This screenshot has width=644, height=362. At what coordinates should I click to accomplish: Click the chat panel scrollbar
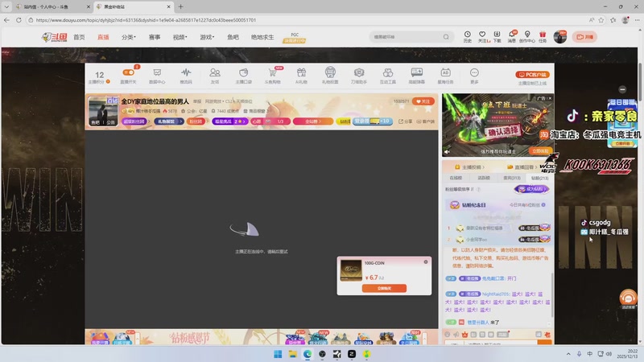(x=552, y=294)
